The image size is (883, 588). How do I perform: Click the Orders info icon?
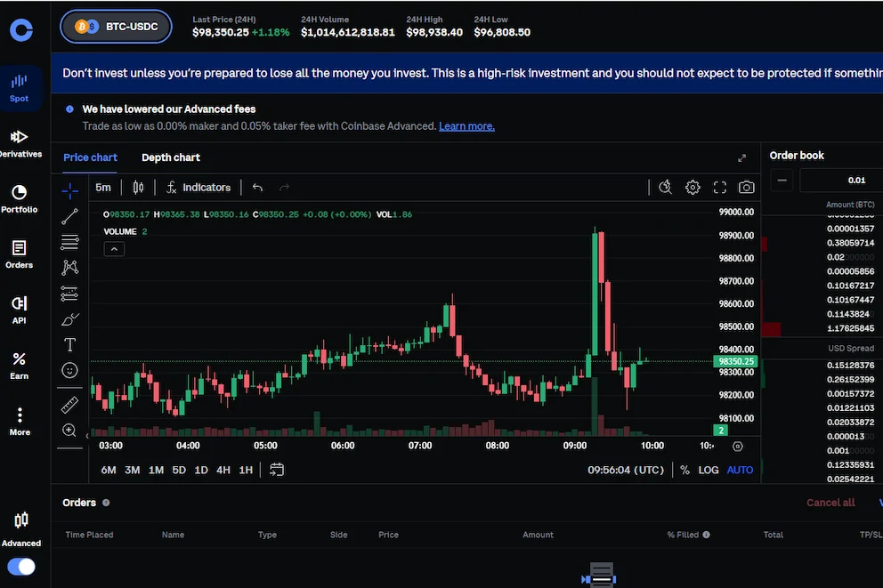coord(106,503)
